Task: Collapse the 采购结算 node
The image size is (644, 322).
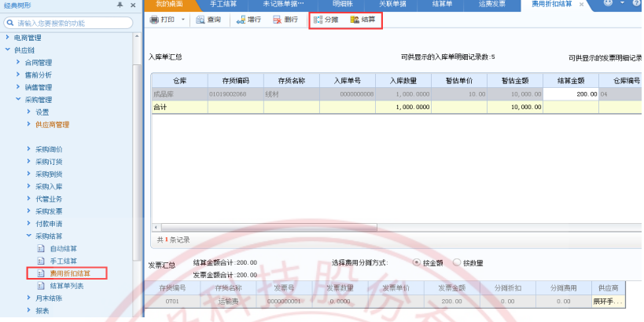Action: tap(29, 236)
